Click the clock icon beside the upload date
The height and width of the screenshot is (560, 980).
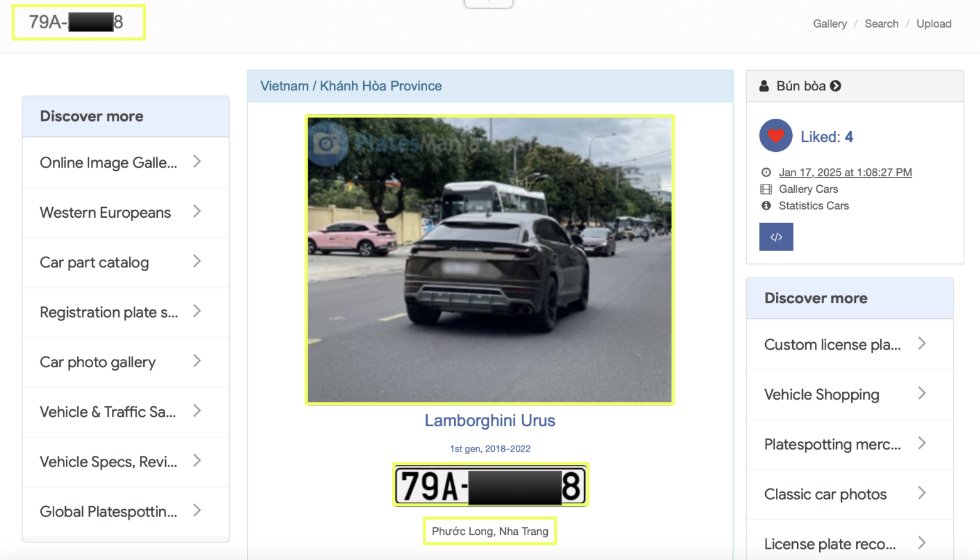click(766, 173)
